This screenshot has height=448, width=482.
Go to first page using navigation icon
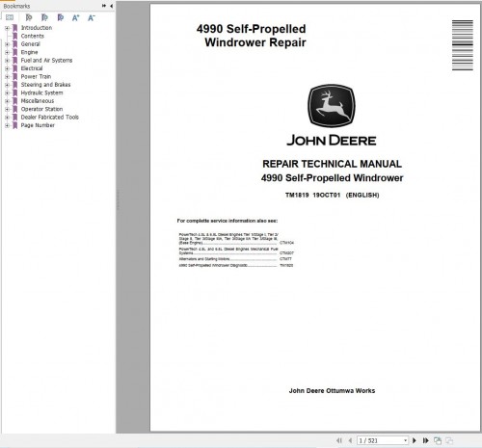(339, 440)
